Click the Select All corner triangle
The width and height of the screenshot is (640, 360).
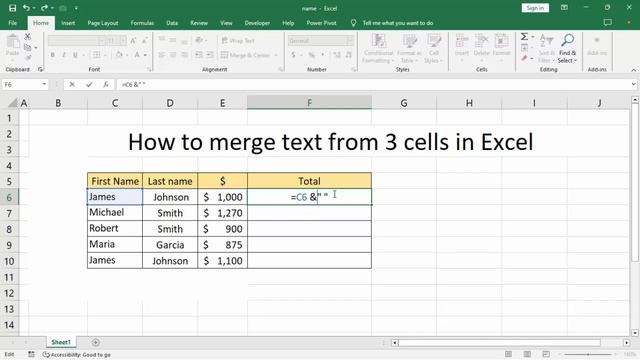tap(12, 103)
